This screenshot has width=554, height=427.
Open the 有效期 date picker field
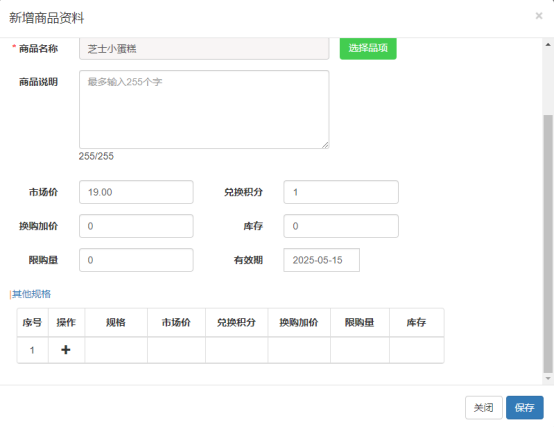pyautogui.click(x=321, y=260)
